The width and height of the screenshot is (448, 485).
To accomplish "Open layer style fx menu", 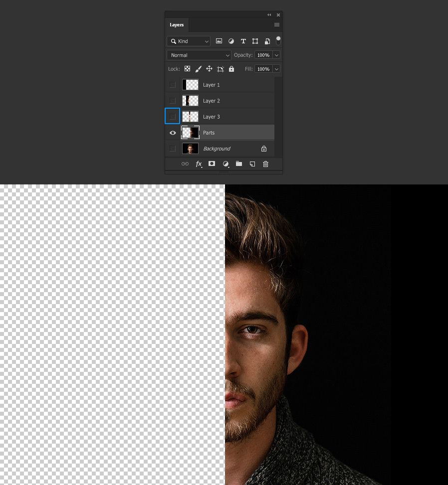I will [199, 164].
